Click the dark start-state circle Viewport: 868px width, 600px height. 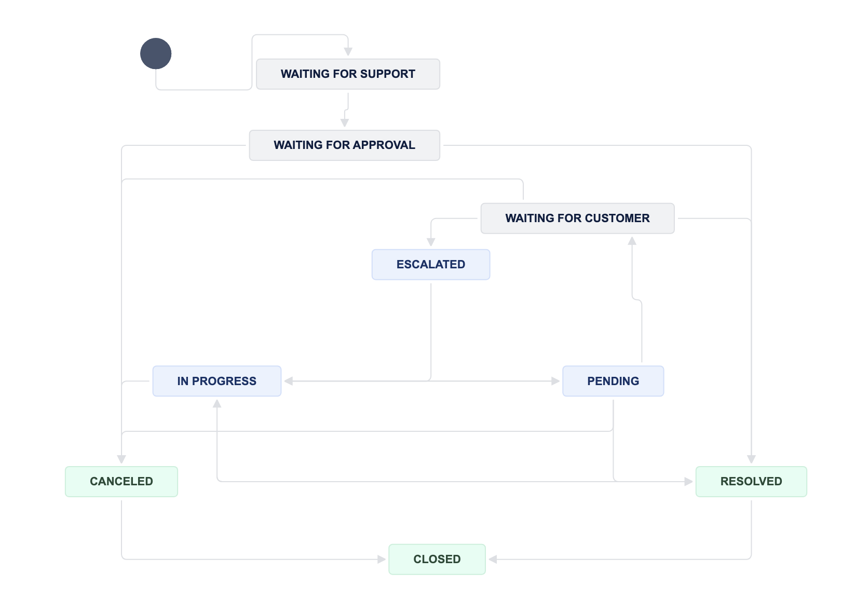click(156, 53)
